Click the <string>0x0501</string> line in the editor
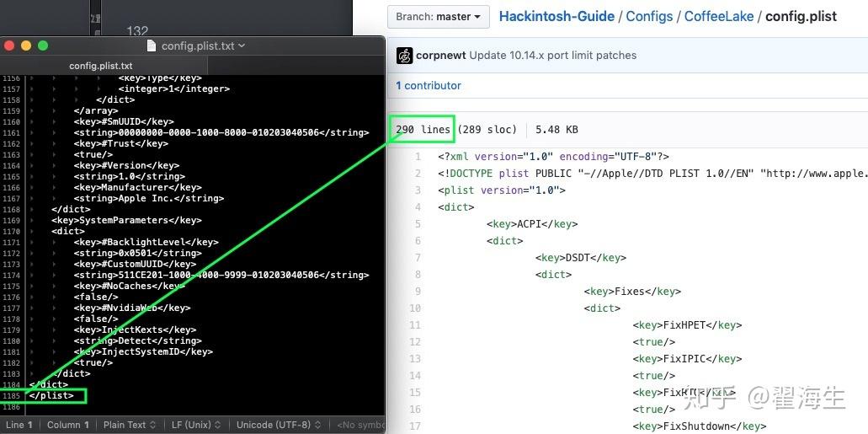The height and width of the screenshot is (434, 868). 137,254
